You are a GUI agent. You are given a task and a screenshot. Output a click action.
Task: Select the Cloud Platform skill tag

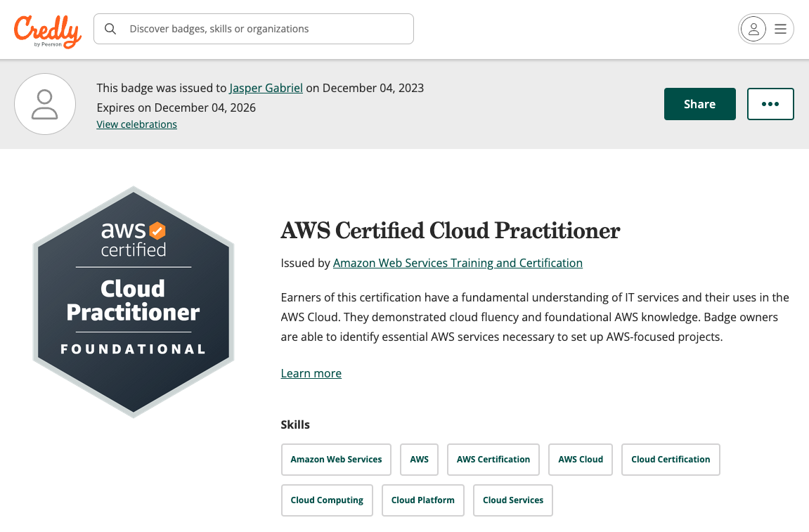pyautogui.click(x=422, y=500)
